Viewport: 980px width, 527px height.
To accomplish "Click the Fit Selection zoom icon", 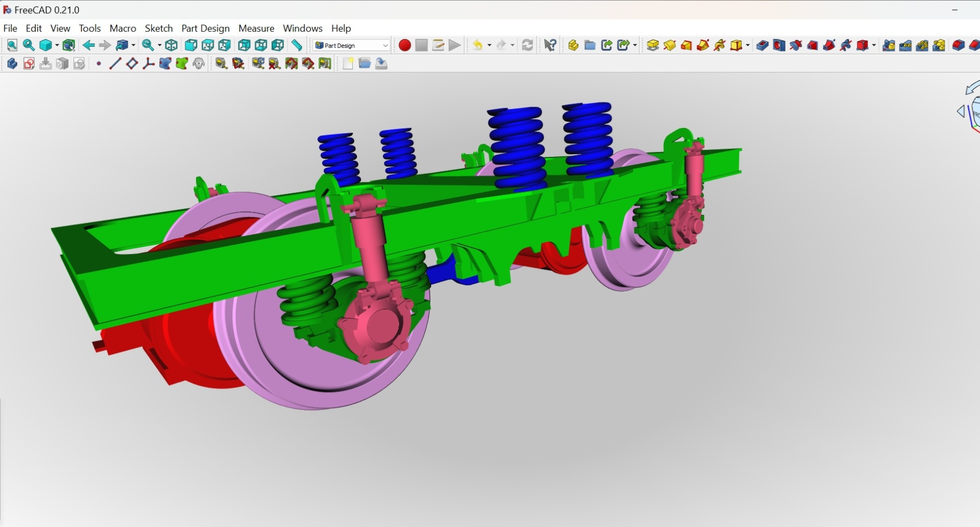I will click(x=29, y=45).
